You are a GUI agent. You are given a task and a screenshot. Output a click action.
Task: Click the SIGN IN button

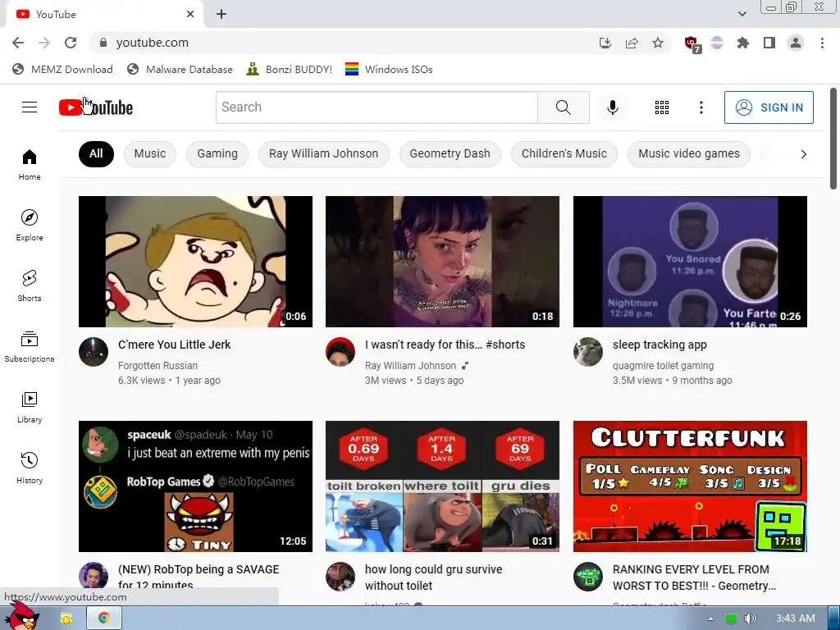coord(769,107)
